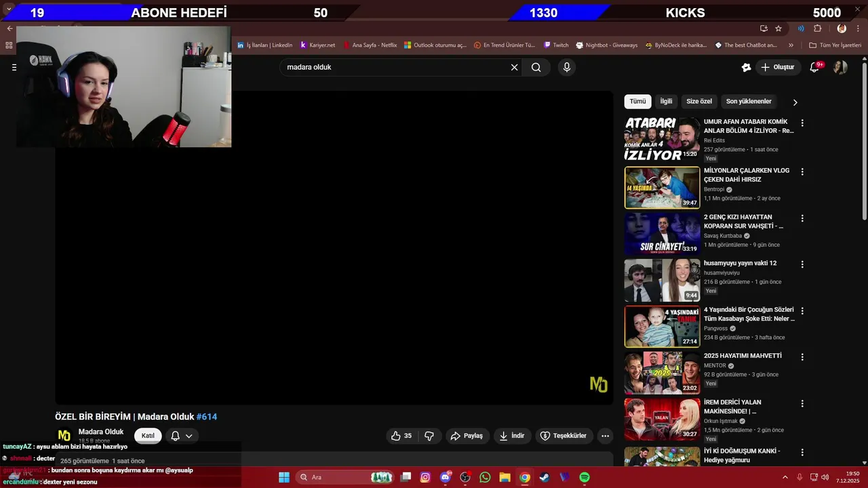The height and width of the screenshot is (488, 868).
Task: Open Spotify from taskbar
Action: click(585, 477)
